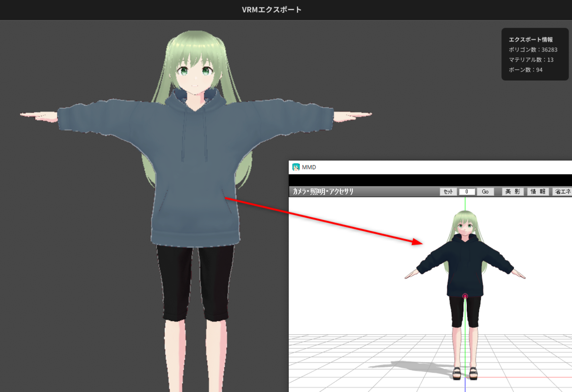Select the カメラ・照明・アクセサリ mode bar
Image resolution: width=572 pixels, height=392 pixels.
tap(324, 191)
